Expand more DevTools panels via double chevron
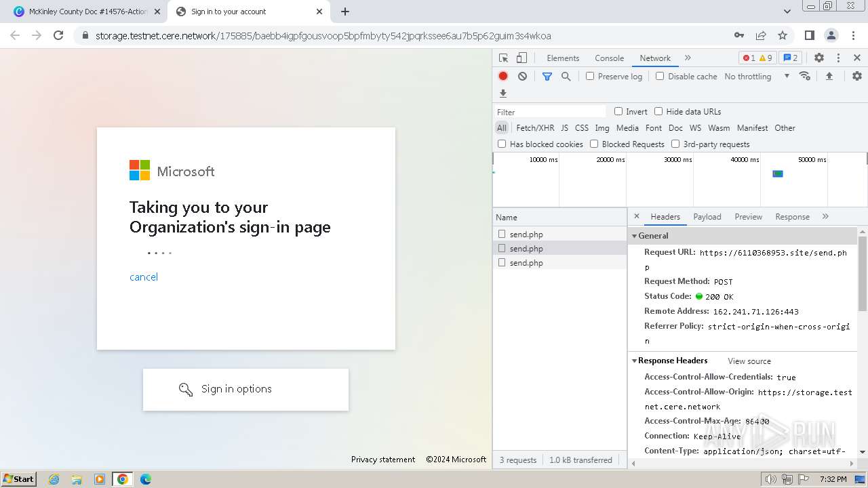The height and width of the screenshot is (488, 868). click(x=688, y=58)
